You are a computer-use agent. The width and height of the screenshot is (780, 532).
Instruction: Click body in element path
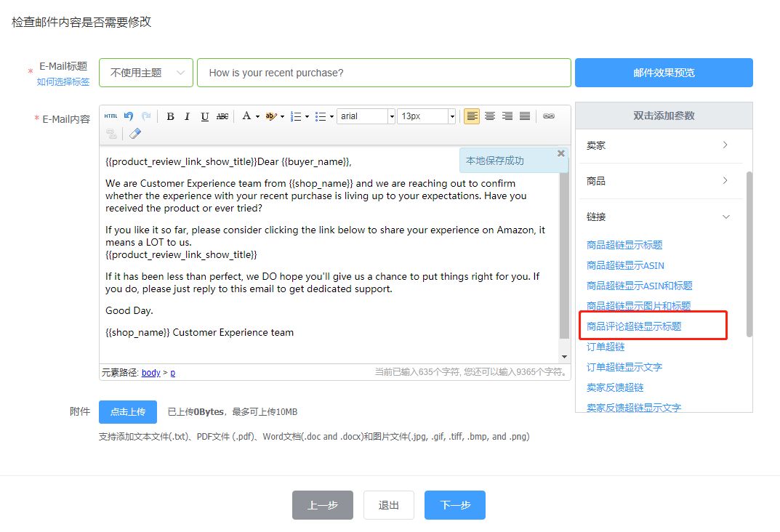tap(150, 372)
